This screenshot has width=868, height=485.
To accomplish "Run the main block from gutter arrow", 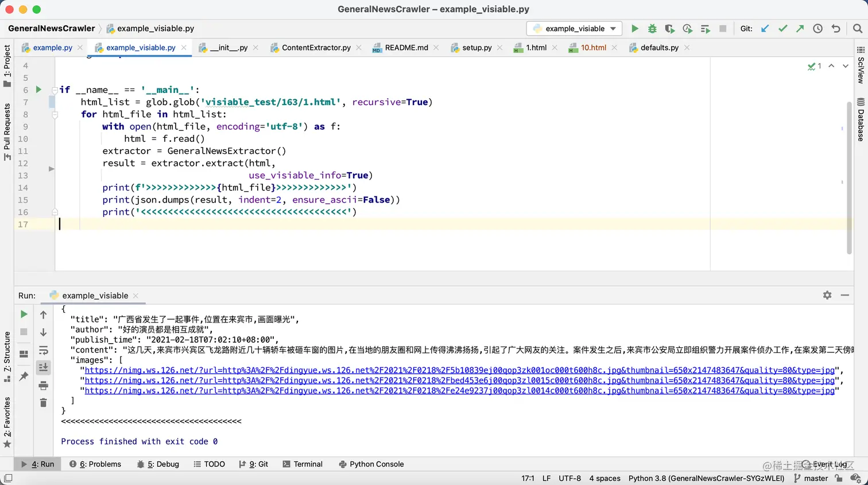I will click(38, 90).
